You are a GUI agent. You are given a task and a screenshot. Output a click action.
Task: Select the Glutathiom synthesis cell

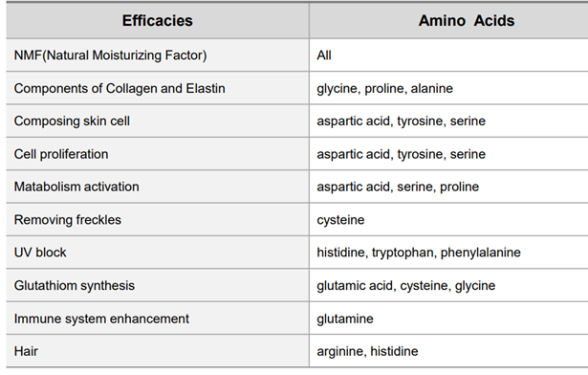(158, 285)
